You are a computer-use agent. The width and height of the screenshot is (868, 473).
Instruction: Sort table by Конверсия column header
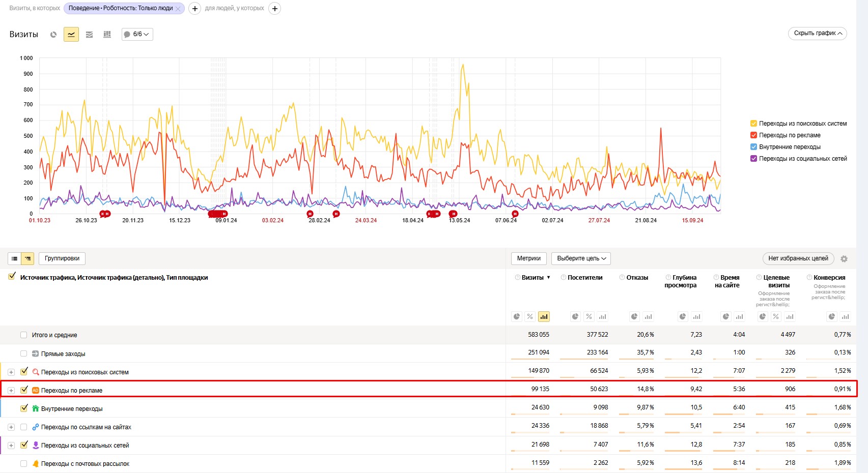829,278
